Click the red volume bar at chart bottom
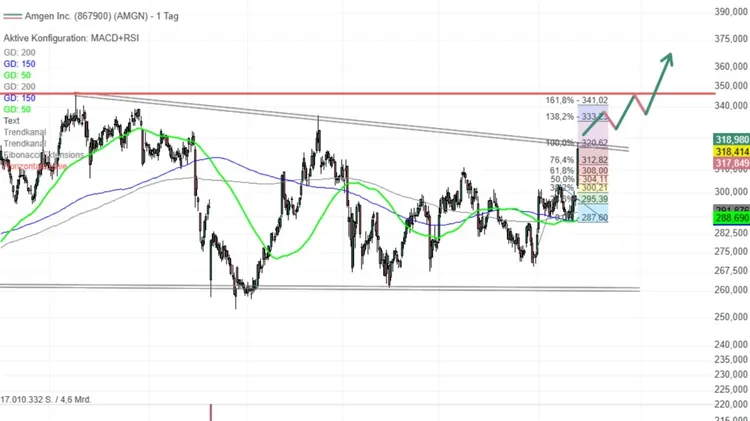The width and height of the screenshot is (750, 421). 211,411
